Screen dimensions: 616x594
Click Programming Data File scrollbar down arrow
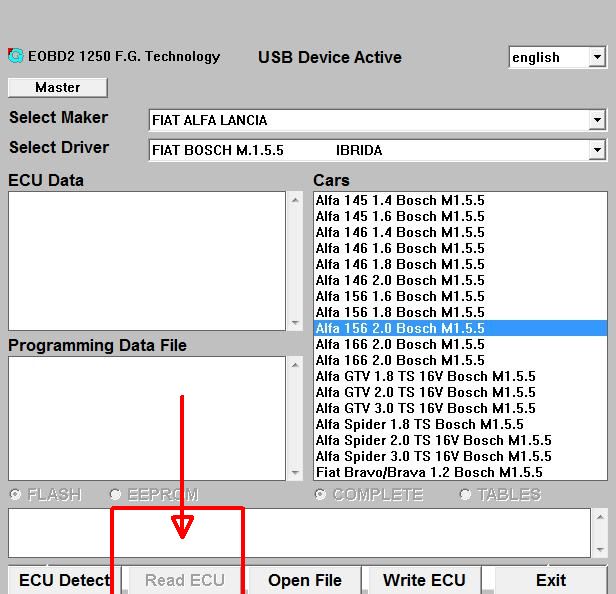(x=295, y=473)
